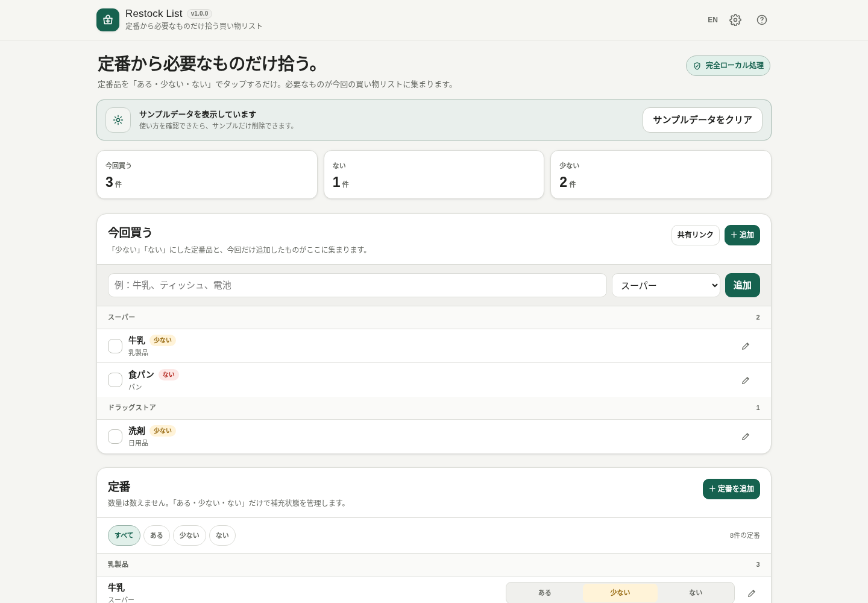Set 牛乳 staple status to ある
This screenshot has width=868, height=603.
545,593
